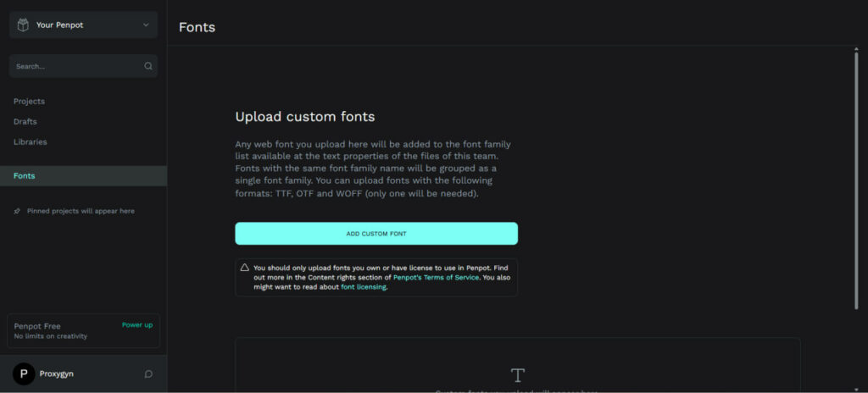Select the Fonts sidebar item

pos(84,176)
